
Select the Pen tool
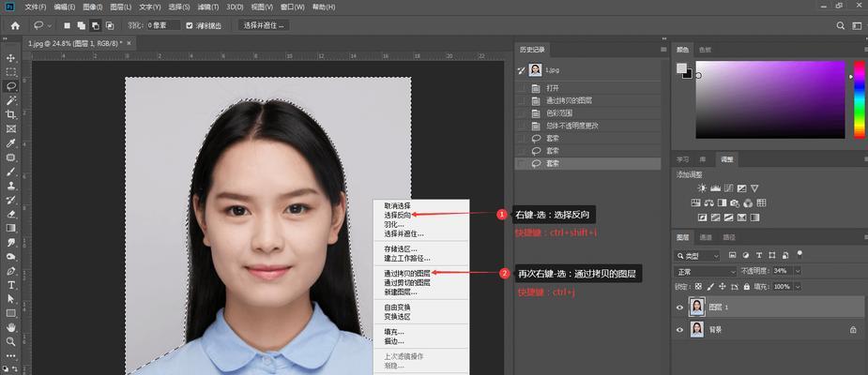(10, 271)
